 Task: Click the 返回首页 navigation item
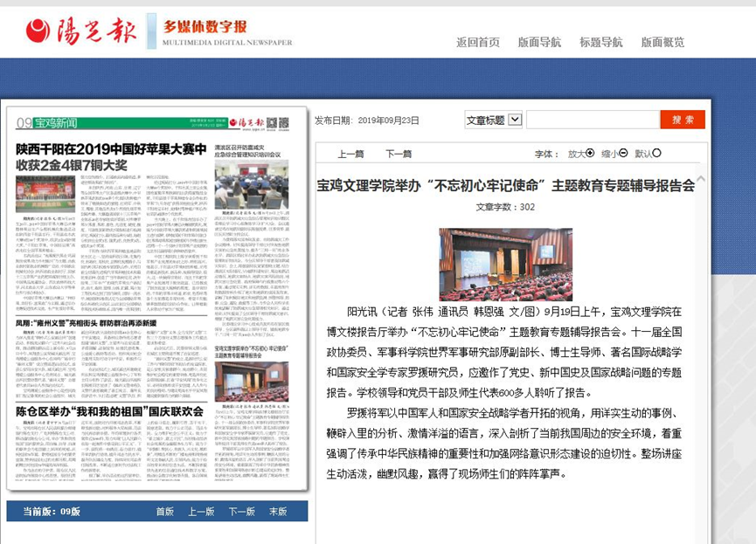coord(478,42)
